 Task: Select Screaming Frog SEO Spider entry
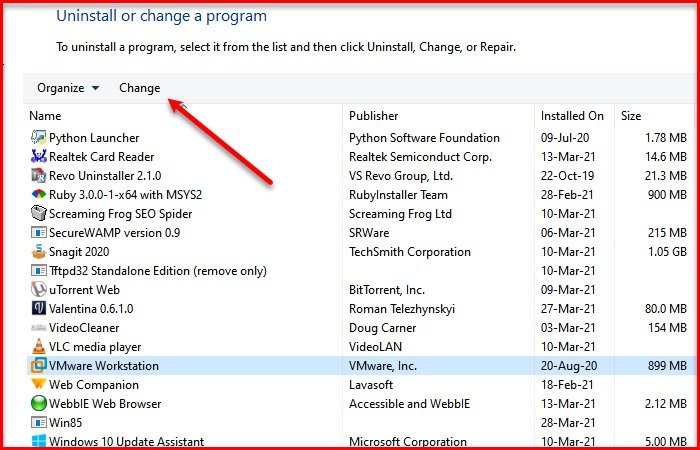pos(121,214)
